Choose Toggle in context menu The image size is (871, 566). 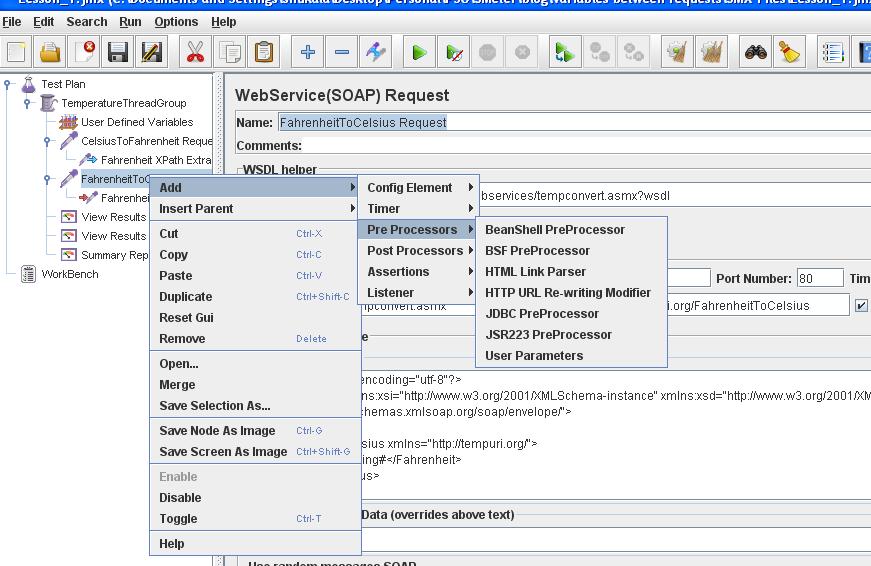[x=256, y=519]
